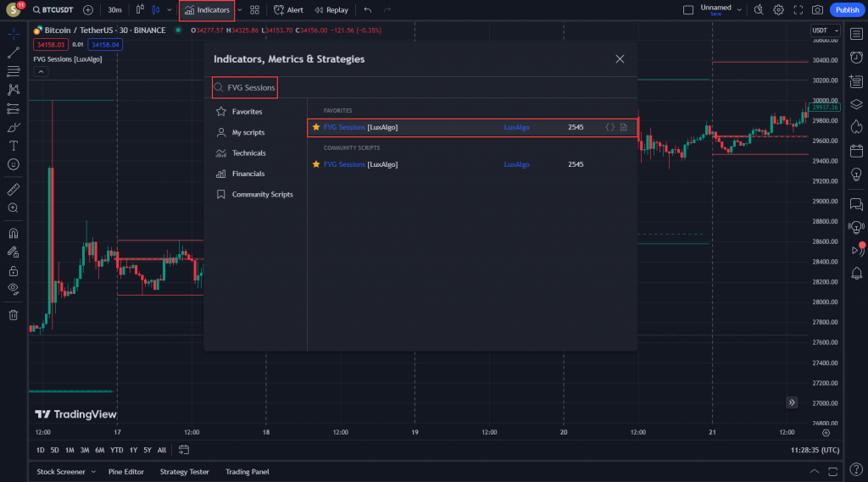Toggle hide all drawings eye icon
The image size is (868, 482).
coord(13,289)
